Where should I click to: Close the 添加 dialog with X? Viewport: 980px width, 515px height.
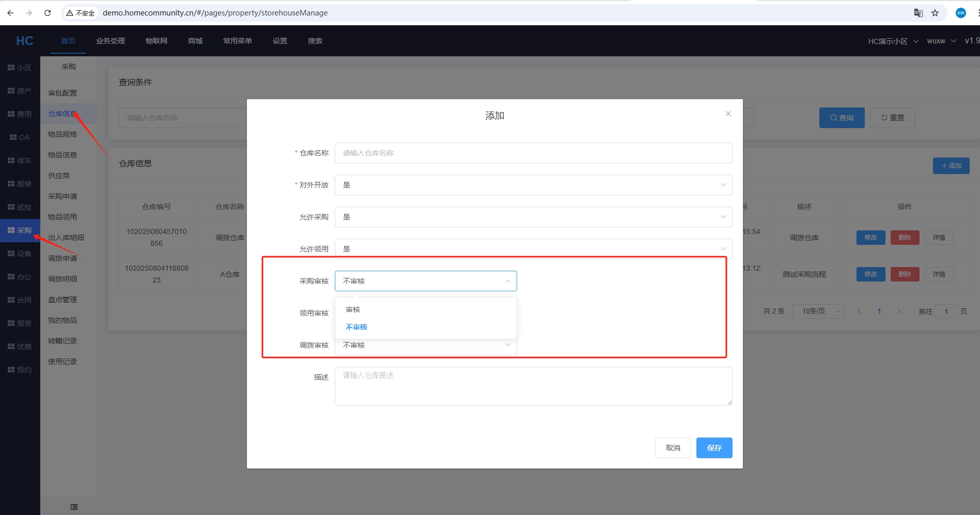(728, 114)
